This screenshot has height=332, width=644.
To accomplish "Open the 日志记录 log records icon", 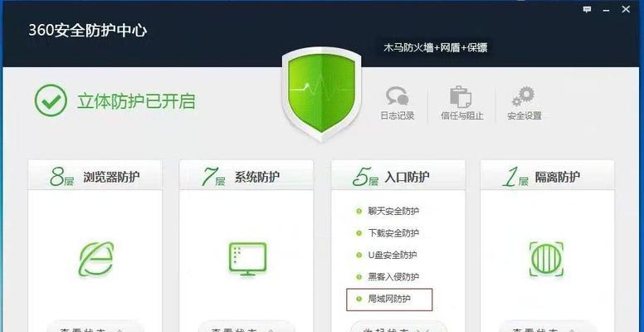I will (398, 103).
